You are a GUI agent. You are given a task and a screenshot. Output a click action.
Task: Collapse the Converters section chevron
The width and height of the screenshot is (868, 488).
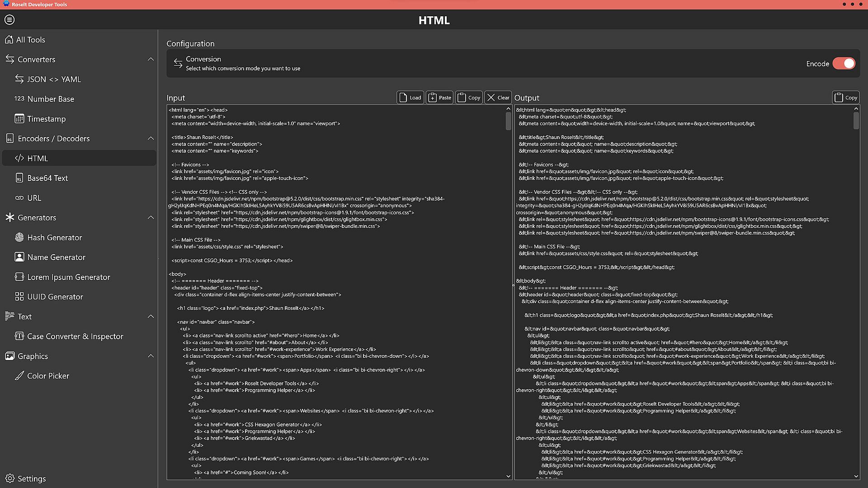(151, 59)
